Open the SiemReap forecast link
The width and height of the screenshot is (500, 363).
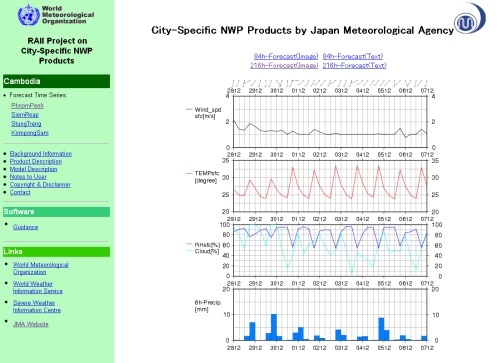[x=25, y=115]
